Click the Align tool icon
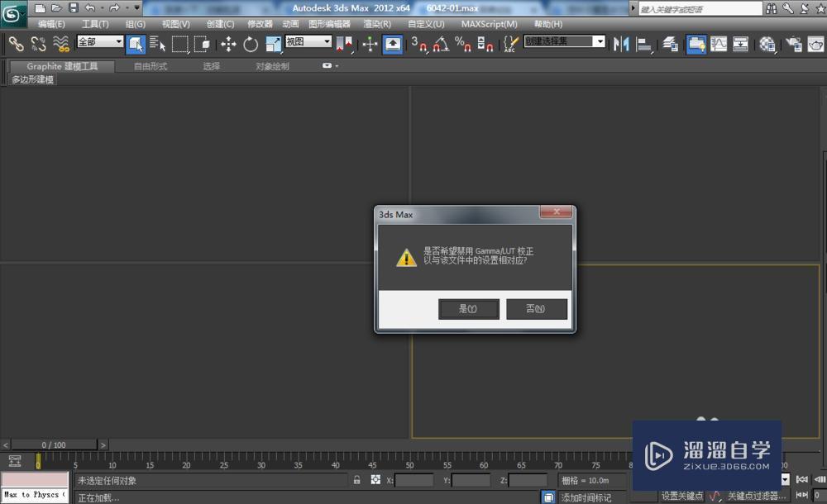827x504 pixels. (643, 45)
